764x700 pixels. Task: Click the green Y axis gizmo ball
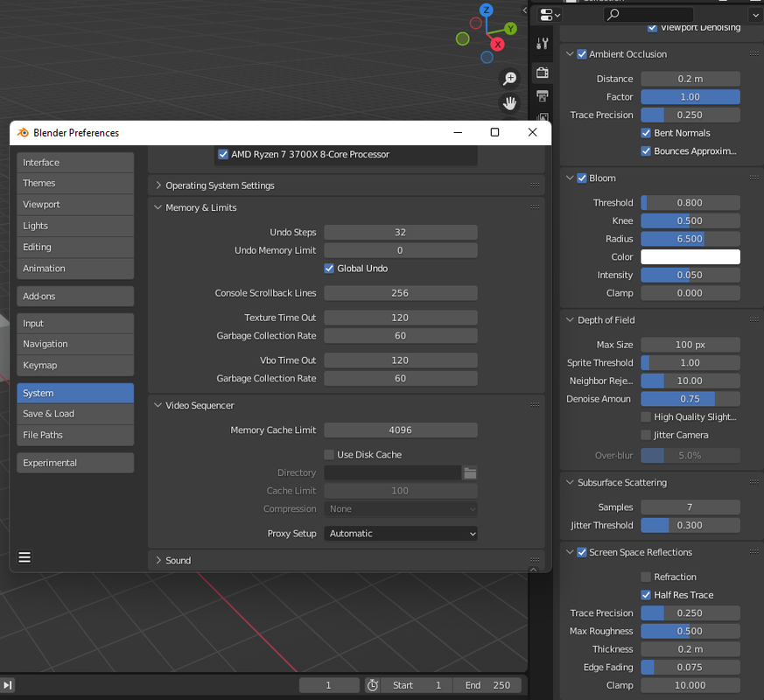point(510,29)
